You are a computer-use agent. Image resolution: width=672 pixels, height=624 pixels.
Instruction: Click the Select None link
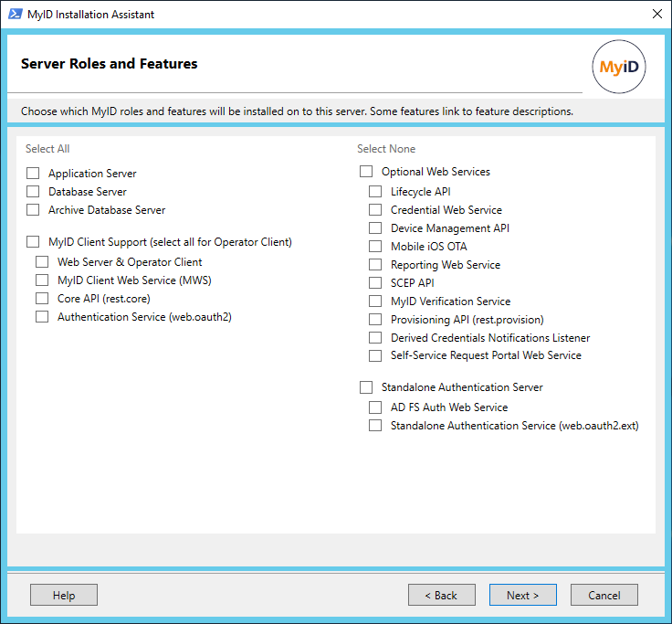pyautogui.click(x=386, y=149)
